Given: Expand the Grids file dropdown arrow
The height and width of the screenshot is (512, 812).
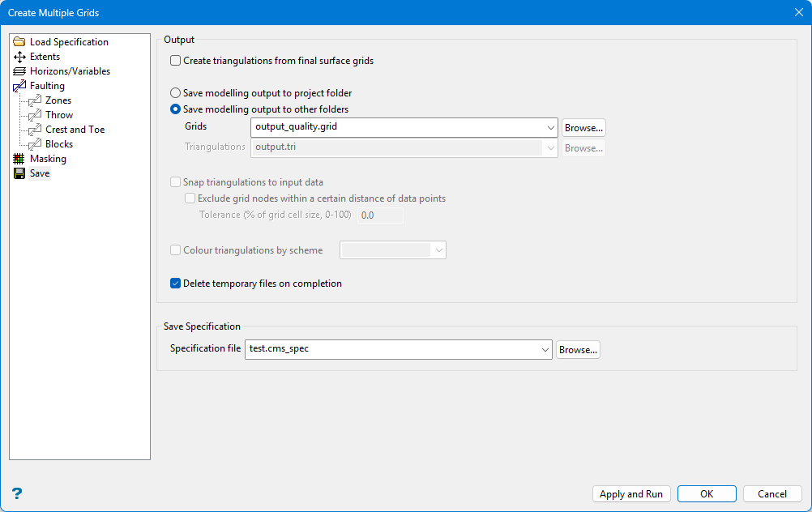Looking at the screenshot, I should pos(551,127).
